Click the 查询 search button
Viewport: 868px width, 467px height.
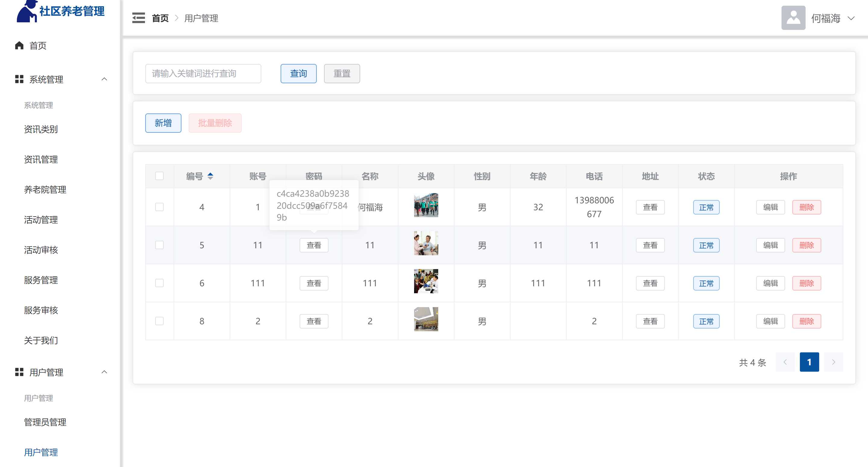298,74
